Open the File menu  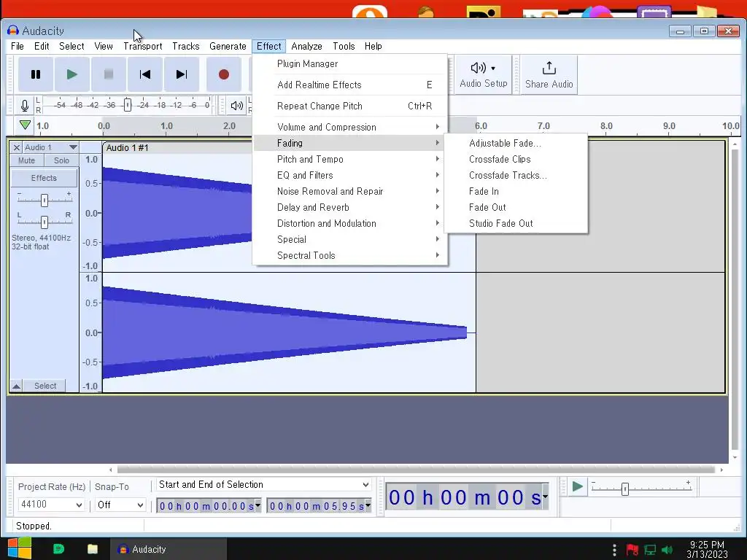pos(18,46)
